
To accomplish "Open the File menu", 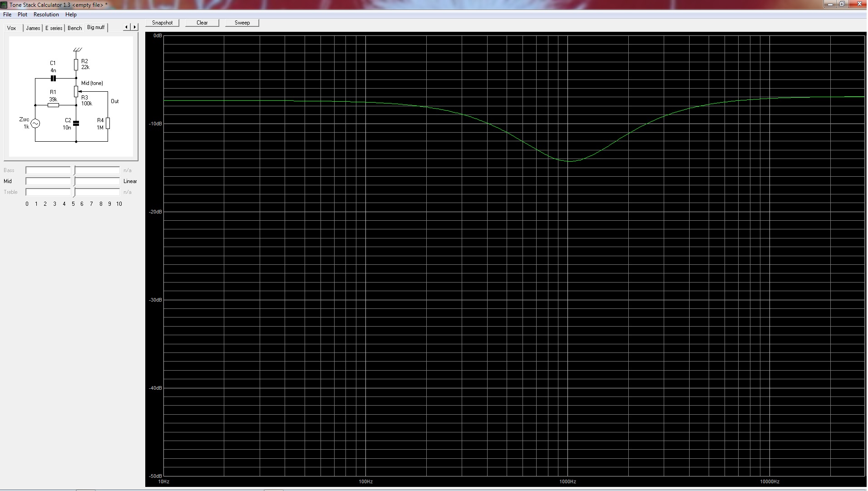I will (7, 15).
